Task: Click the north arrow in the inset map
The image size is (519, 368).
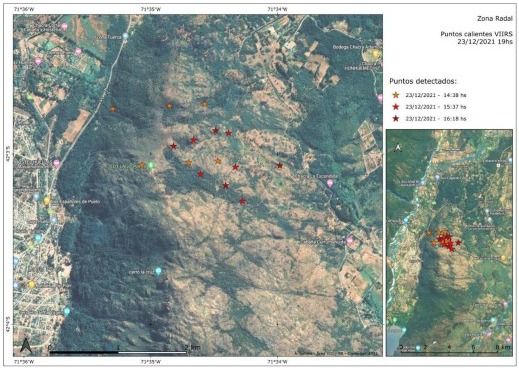Action: pos(398,147)
